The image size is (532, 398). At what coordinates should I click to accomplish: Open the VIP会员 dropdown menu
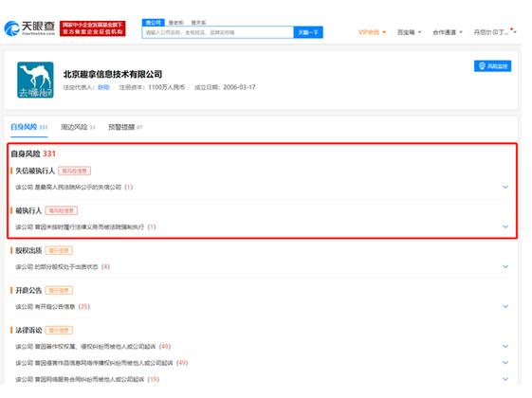click(372, 32)
